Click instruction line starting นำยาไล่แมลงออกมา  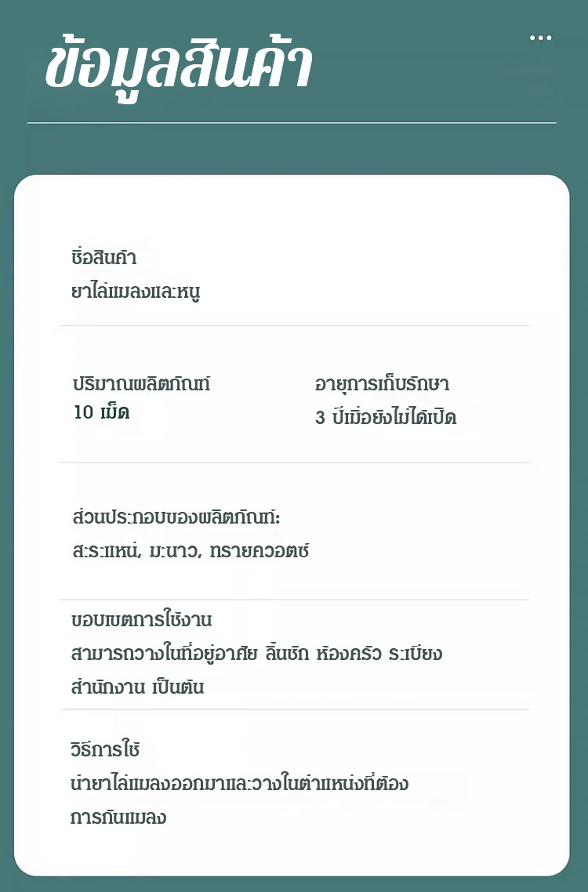(240, 783)
